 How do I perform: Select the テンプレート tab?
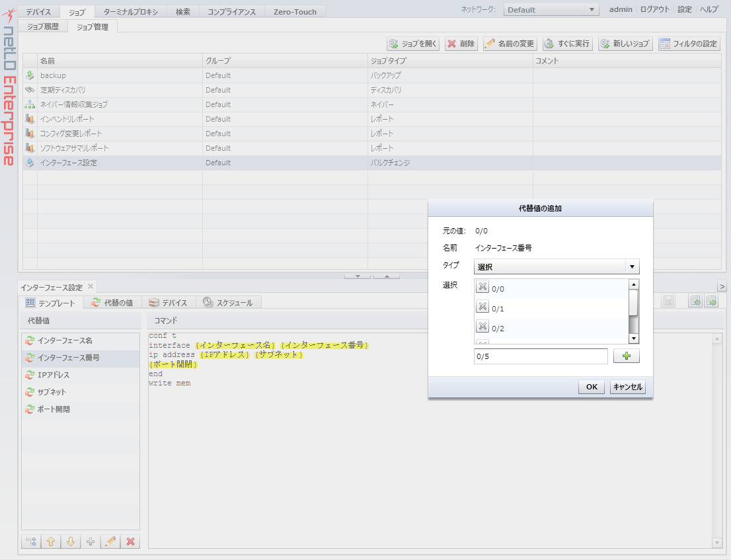pos(51,303)
